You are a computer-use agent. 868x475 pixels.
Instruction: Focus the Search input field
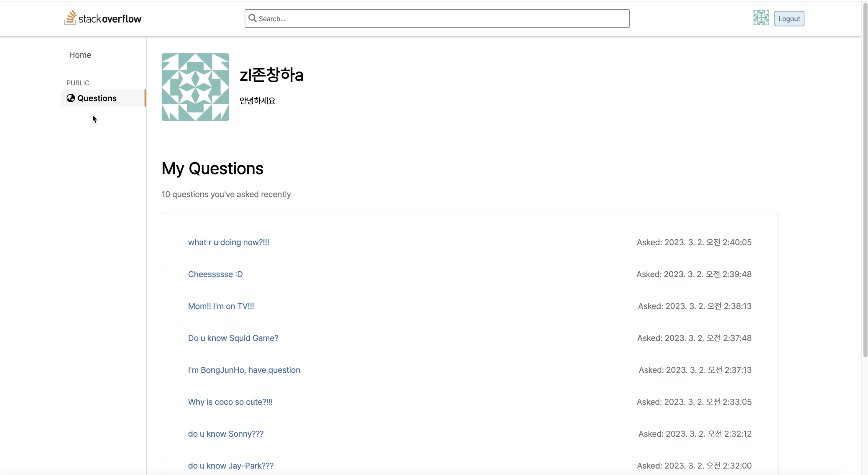point(437,19)
